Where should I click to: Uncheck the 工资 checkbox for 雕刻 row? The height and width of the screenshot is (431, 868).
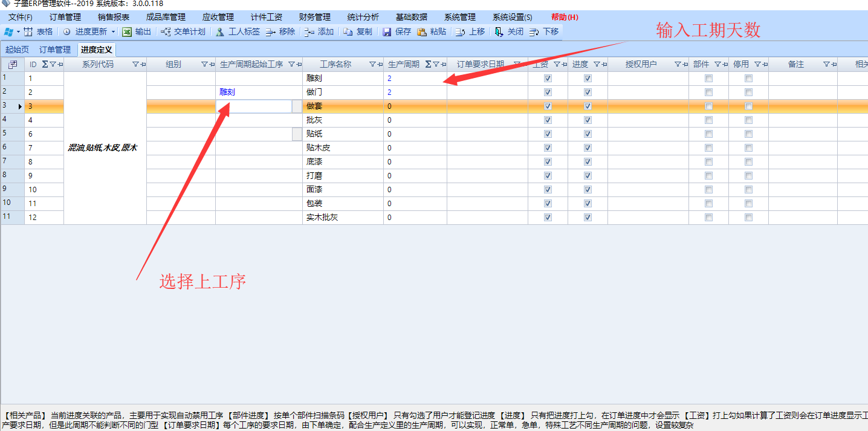tap(548, 79)
